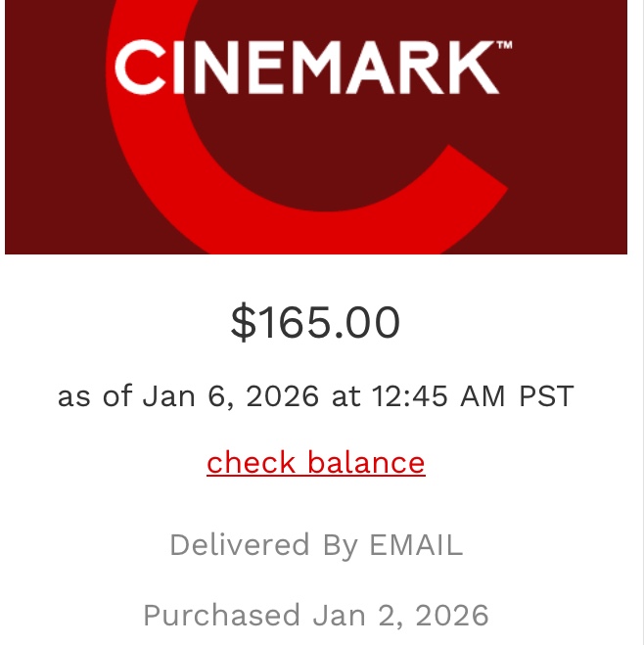Select the $165.00 balance amount
Screen dimensions: 644x645
pos(315,322)
